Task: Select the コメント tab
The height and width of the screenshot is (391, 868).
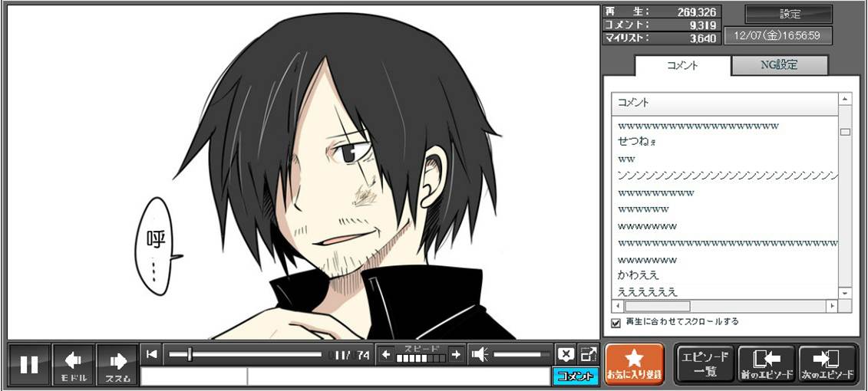Action: click(x=682, y=65)
